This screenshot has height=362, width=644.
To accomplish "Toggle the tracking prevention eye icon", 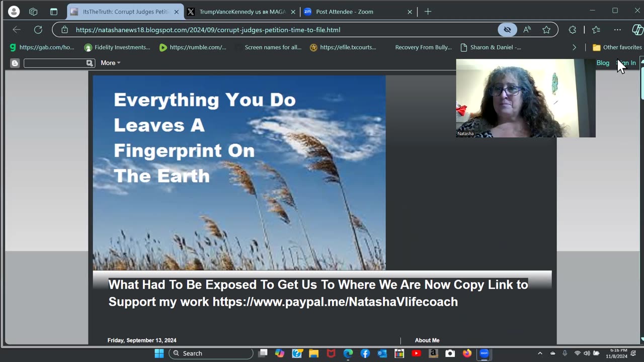I will [x=507, y=30].
